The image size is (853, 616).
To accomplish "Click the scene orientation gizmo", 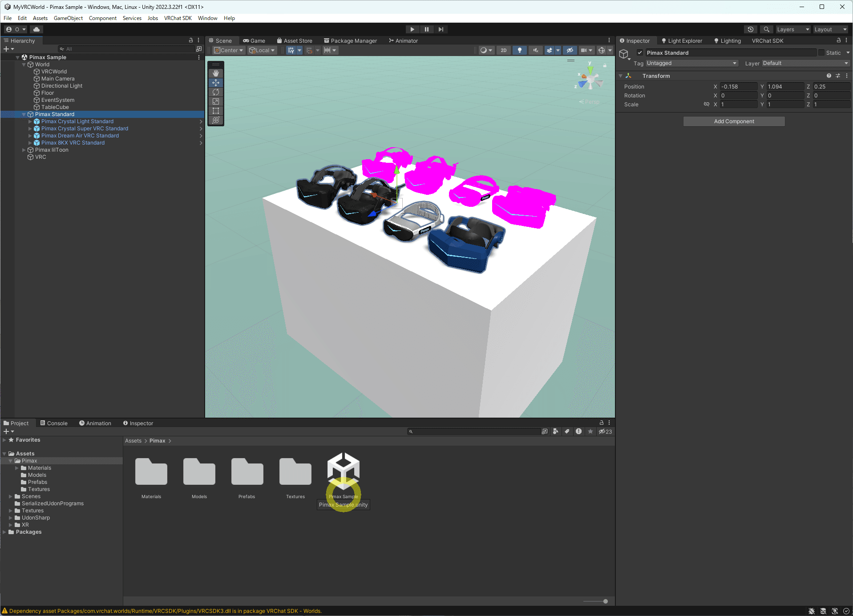I will [590, 80].
